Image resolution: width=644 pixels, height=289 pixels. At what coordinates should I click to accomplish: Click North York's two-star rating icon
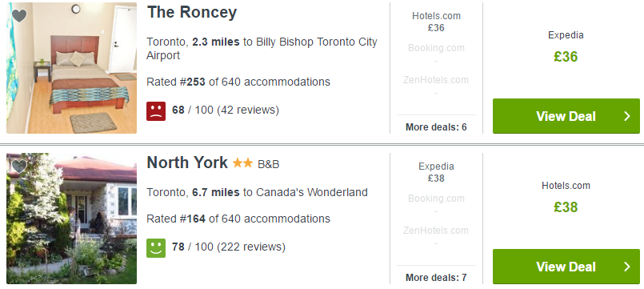(242, 163)
